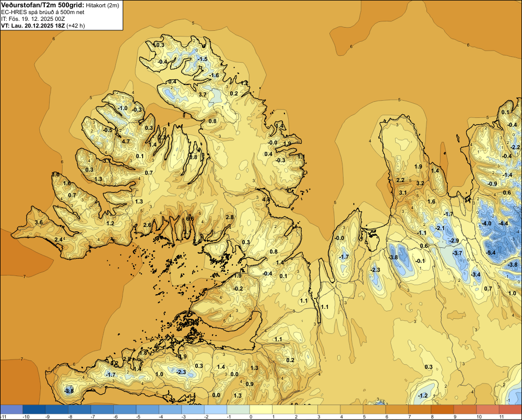Click the '-1.2' temperature value
Screen dimensions: 522x420
point(422,395)
